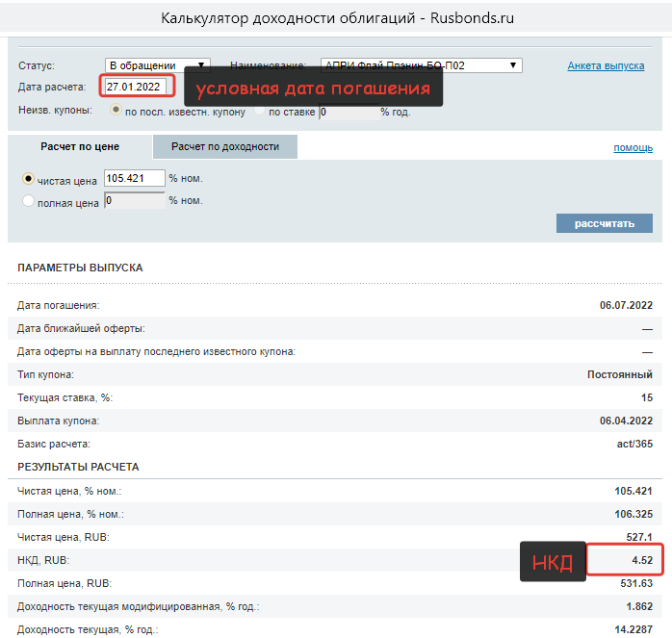Screen dimensions: 672x638
Task: Click the ПАРАМЕТРЫ ВЫПУСКА heading
Action: tap(80, 268)
